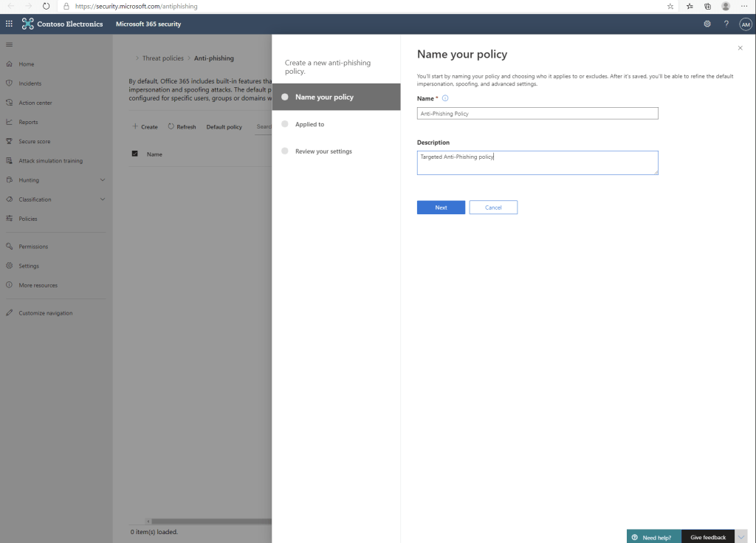
Task: Select the Review your settings step
Action: click(x=323, y=151)
